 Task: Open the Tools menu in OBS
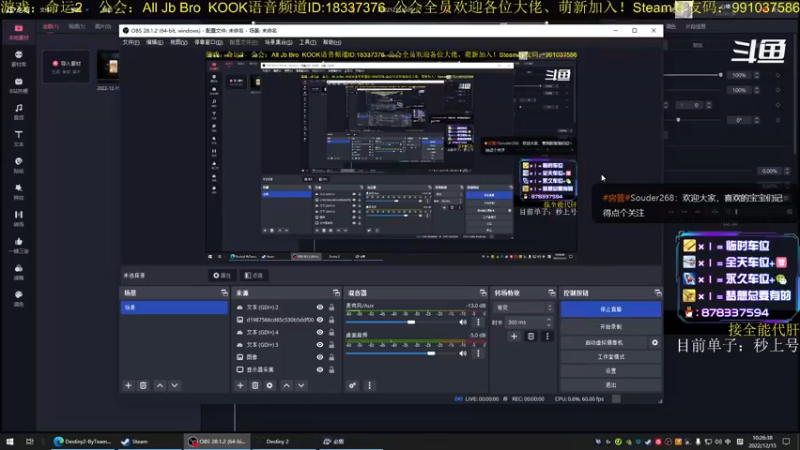point(308,42)
